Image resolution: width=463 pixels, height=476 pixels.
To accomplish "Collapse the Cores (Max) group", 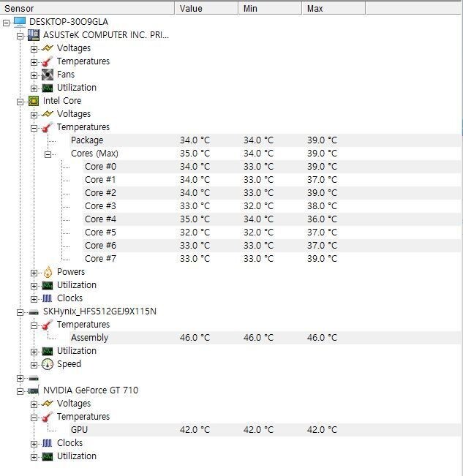I will click(48, 154).
